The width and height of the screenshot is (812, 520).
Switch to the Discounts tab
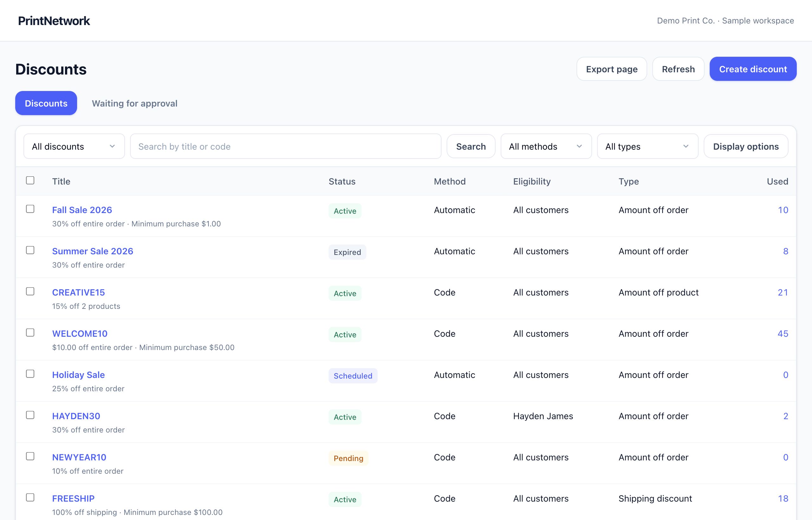click(46, 103)
